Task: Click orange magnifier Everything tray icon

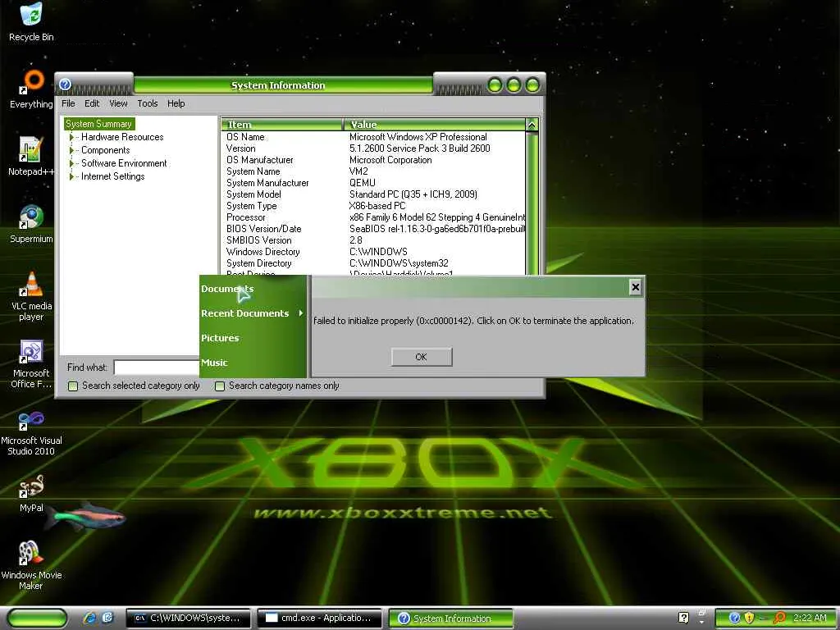Action: (779, 619)
